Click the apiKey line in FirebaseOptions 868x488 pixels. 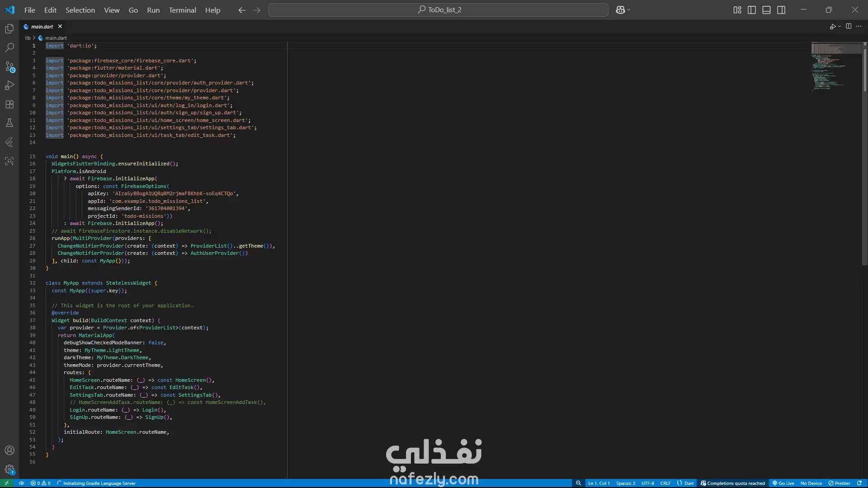pyautogui.click(x=163, y=193)
